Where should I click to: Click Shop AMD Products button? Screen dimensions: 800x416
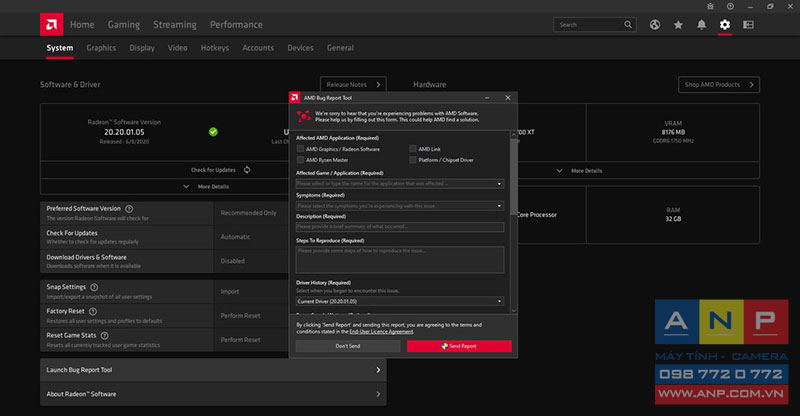(719, 85)
